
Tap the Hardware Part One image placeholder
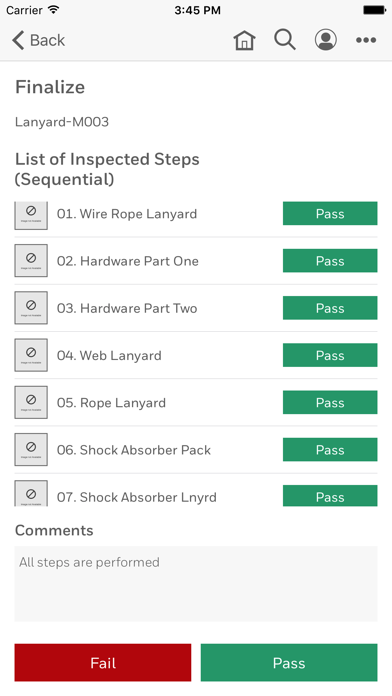31,261
